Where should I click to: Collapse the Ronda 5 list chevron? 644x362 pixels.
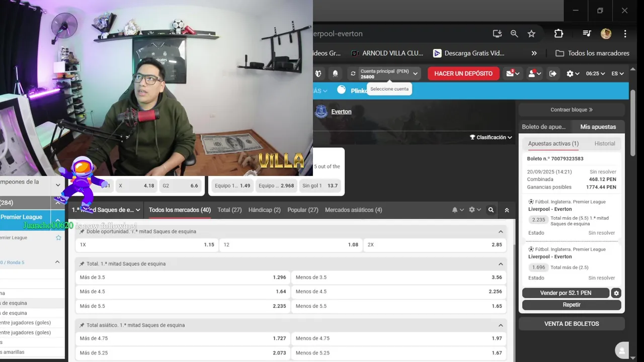tap(57, 262)
